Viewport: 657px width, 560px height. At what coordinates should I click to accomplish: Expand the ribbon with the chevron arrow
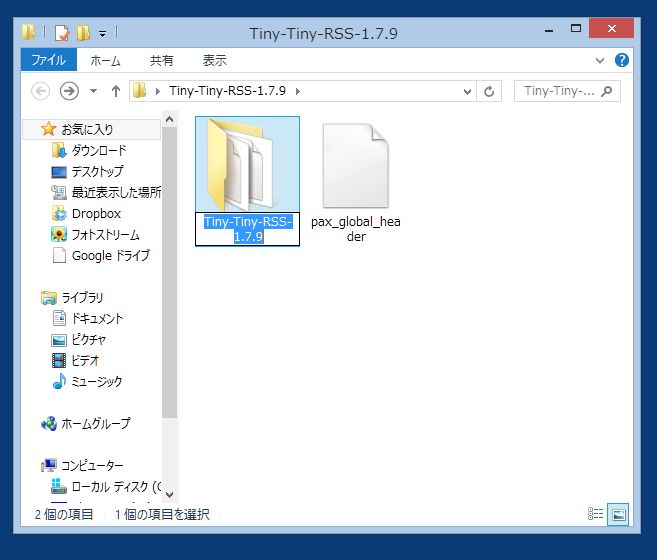(x=600, y=60)
